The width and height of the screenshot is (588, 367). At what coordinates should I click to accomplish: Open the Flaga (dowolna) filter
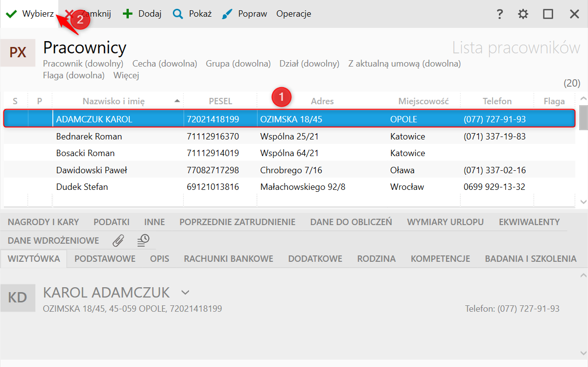click(x=74, y=75)
